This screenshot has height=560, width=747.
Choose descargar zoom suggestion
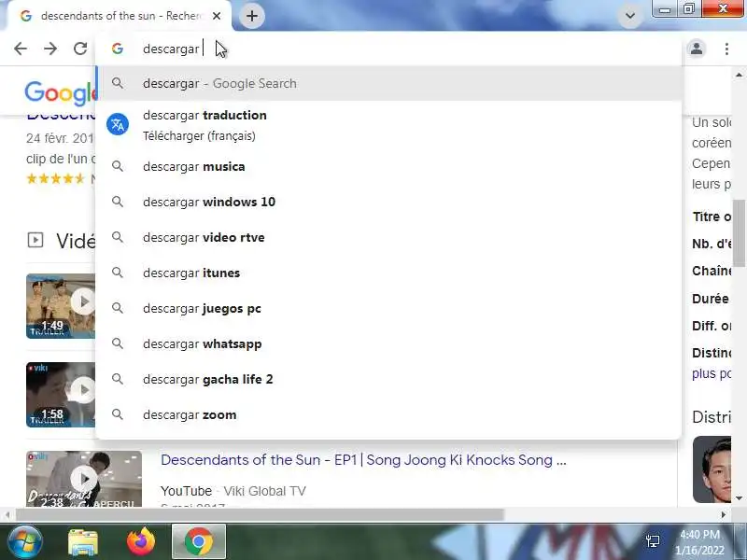[x=388, y=414]
